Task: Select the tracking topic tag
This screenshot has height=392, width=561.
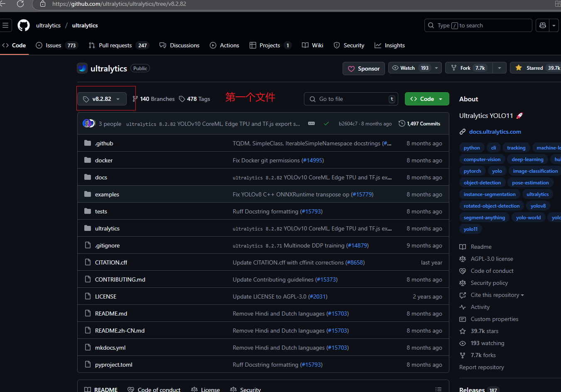Action: pyautogui.click(x=516, y=148)
